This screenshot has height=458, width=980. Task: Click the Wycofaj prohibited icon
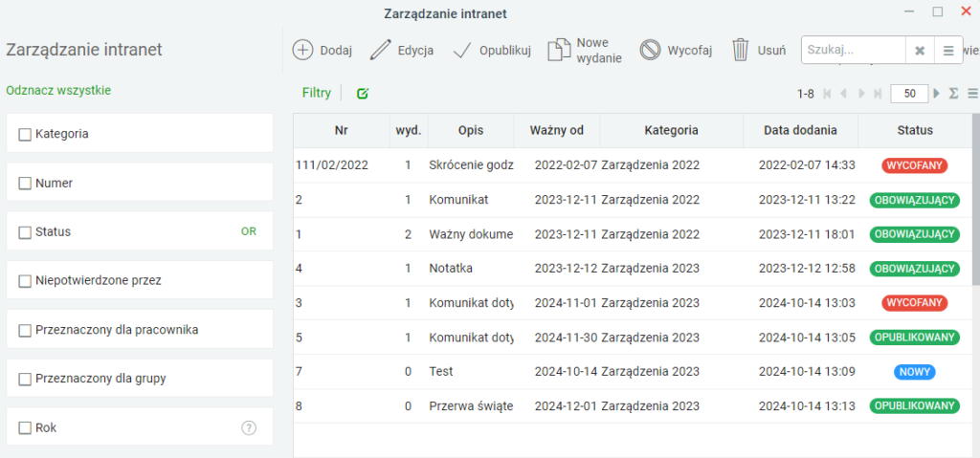[650, 50]
